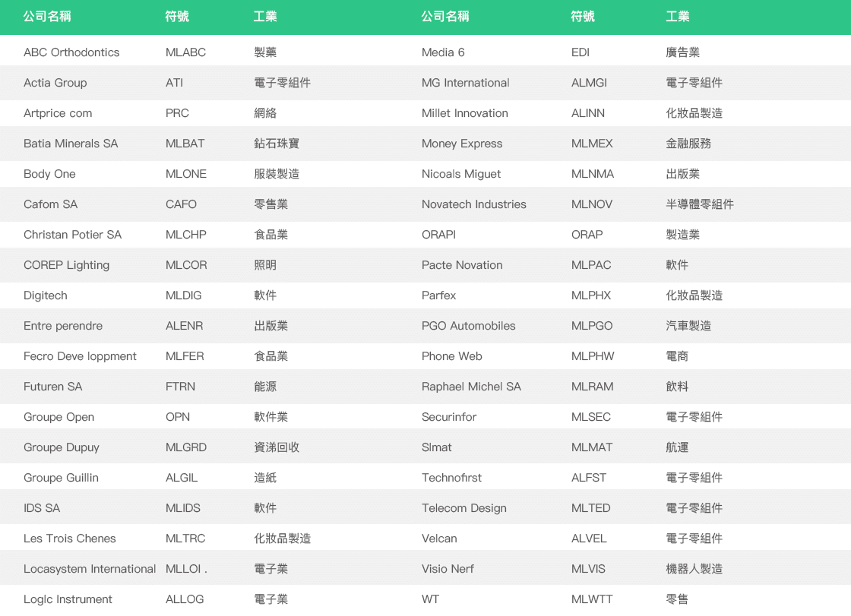Image resolution: width=851 pixels, height=616 pixels.
Task: Click the Groupe Guillin name
Action: click(61, 478)
